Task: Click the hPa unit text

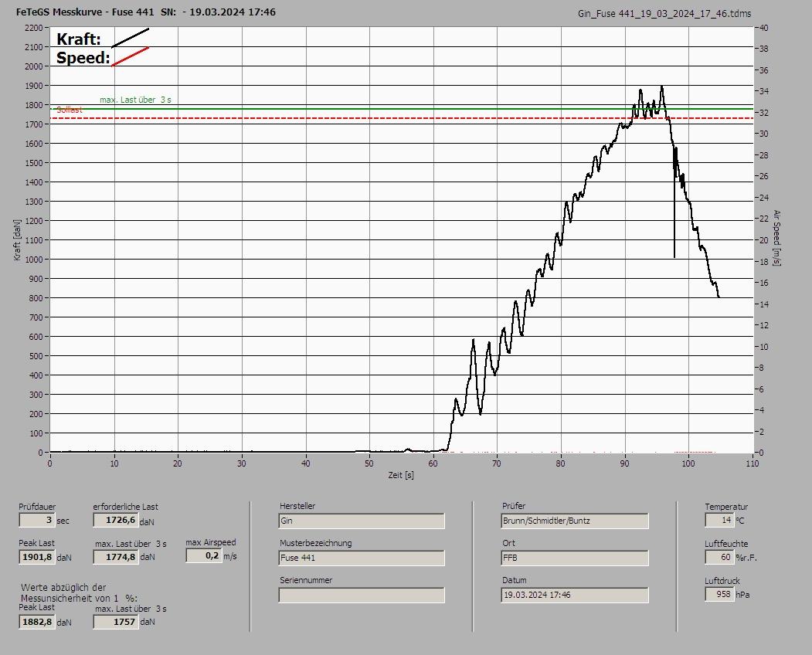Action: coord(742,595)
